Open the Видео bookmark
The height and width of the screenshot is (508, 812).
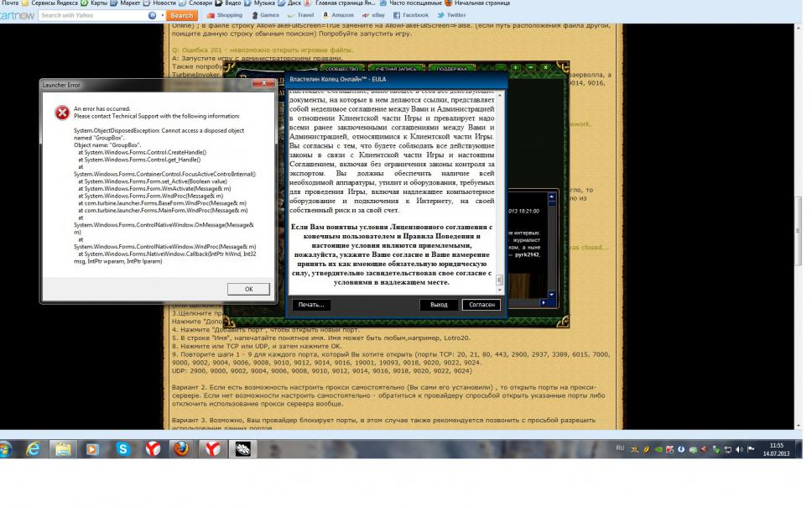tap(228, 3)
